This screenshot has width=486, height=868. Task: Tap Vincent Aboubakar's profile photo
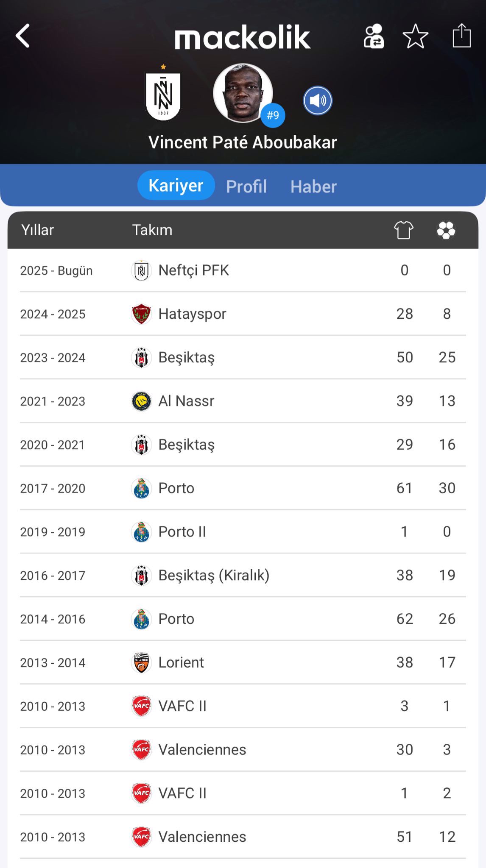pyautogui.click(x=242, y=92)
